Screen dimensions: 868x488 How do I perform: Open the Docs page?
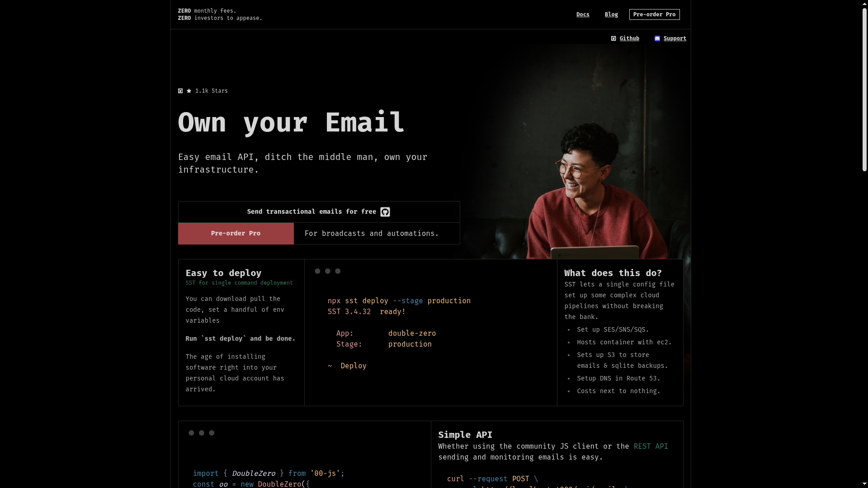(583, 14)
